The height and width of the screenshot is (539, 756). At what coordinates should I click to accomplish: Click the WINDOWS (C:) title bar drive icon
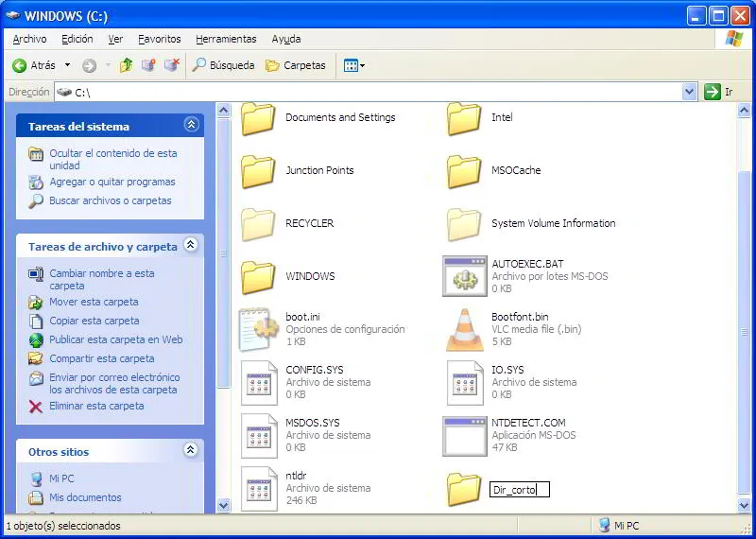[x=13, y=16]
